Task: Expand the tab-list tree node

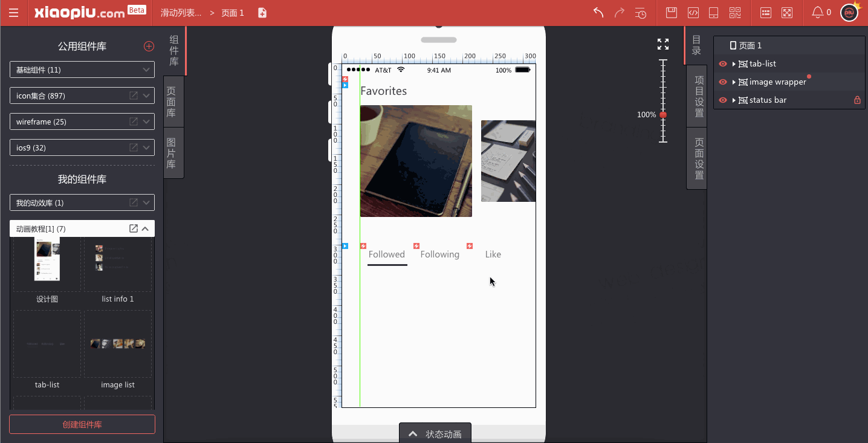Action: [734, 64]
